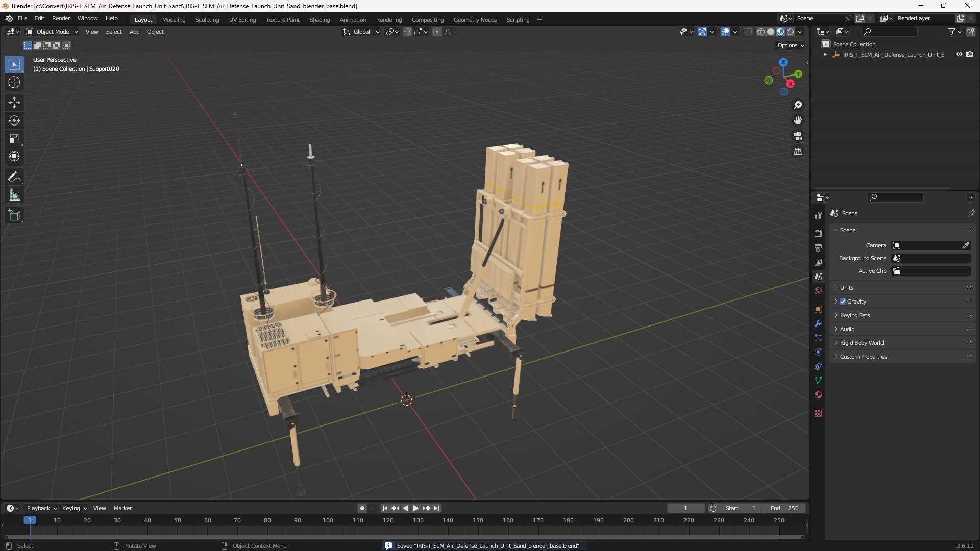
Task: Select the Rotate tool
Action: 14,120
